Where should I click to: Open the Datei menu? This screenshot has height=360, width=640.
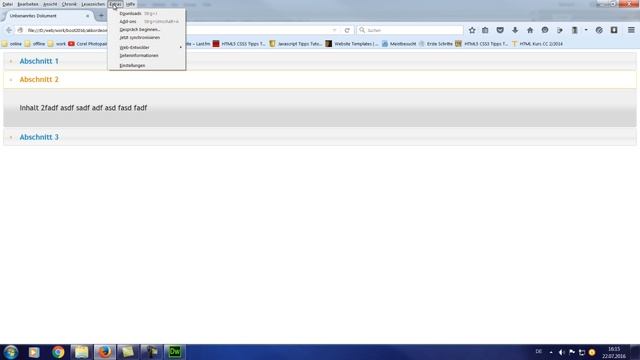7,4
